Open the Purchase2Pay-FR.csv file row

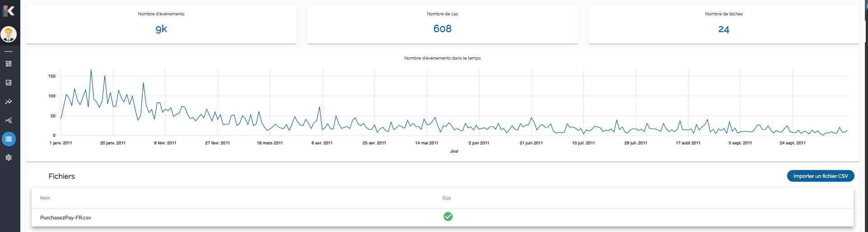pyautogui.click(x=66, y=218)
